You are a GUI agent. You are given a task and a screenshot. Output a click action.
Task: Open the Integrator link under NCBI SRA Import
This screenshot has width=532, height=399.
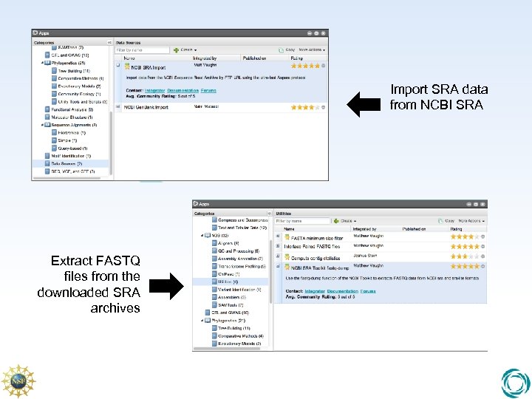154,91
